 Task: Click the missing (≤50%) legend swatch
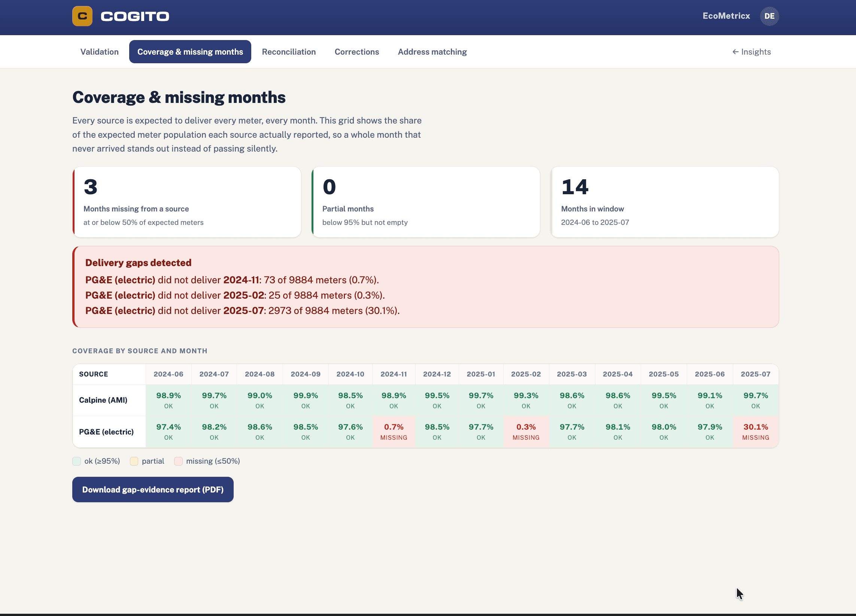(x=179, y=461)
